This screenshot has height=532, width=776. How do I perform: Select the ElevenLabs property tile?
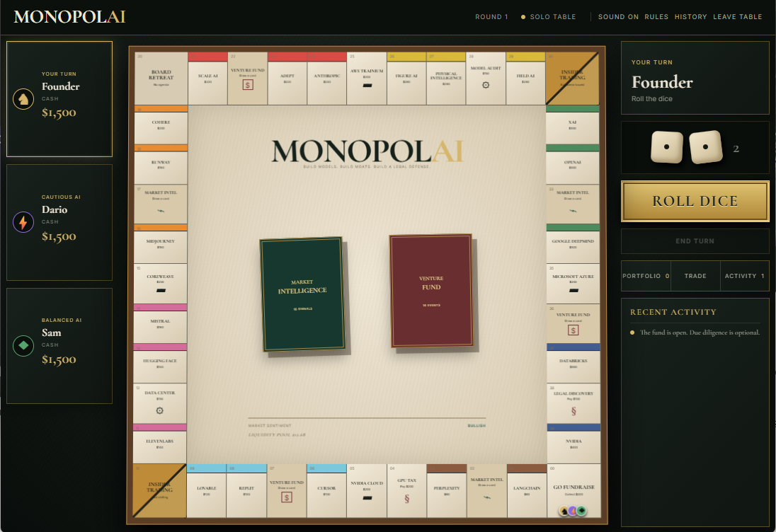[160, 444]
